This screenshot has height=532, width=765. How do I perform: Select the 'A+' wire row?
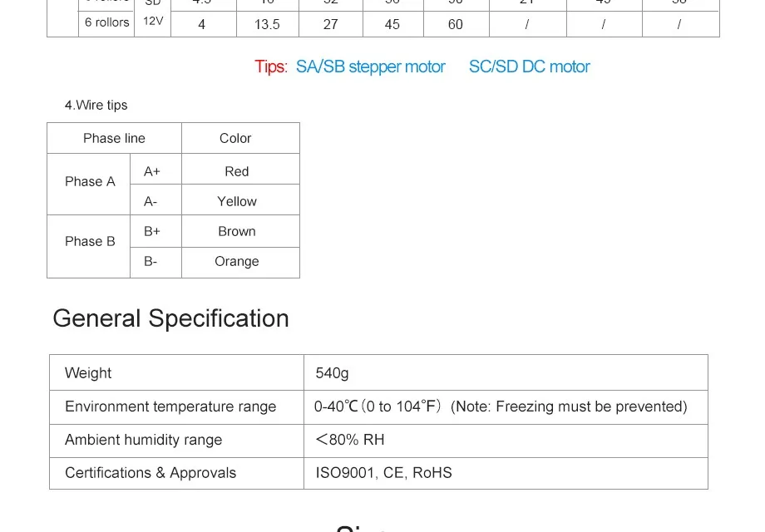pos(215,170)
